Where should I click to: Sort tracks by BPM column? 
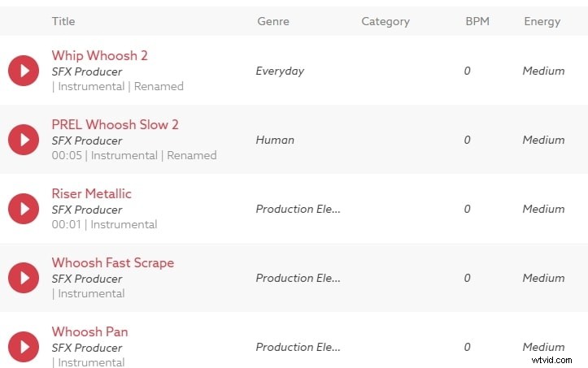(477, 21)
